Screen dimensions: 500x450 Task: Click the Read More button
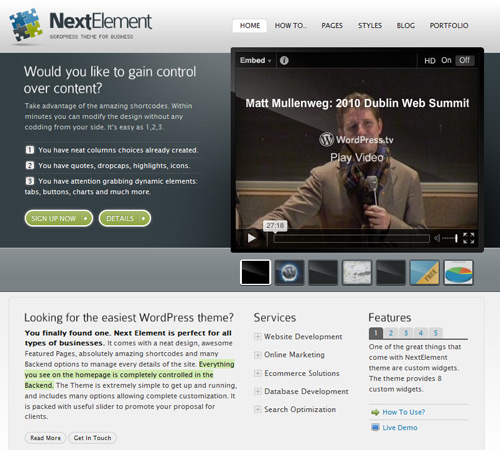[x=45, y=438]
